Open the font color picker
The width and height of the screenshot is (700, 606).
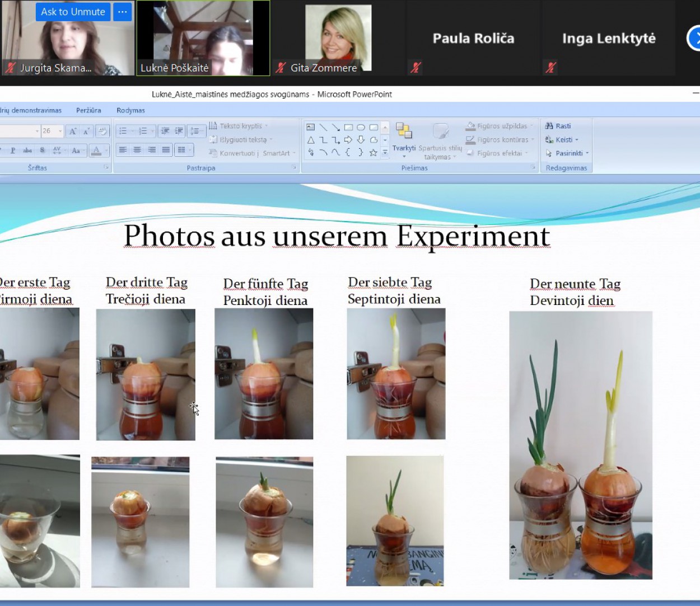click(x=106, y=150)
